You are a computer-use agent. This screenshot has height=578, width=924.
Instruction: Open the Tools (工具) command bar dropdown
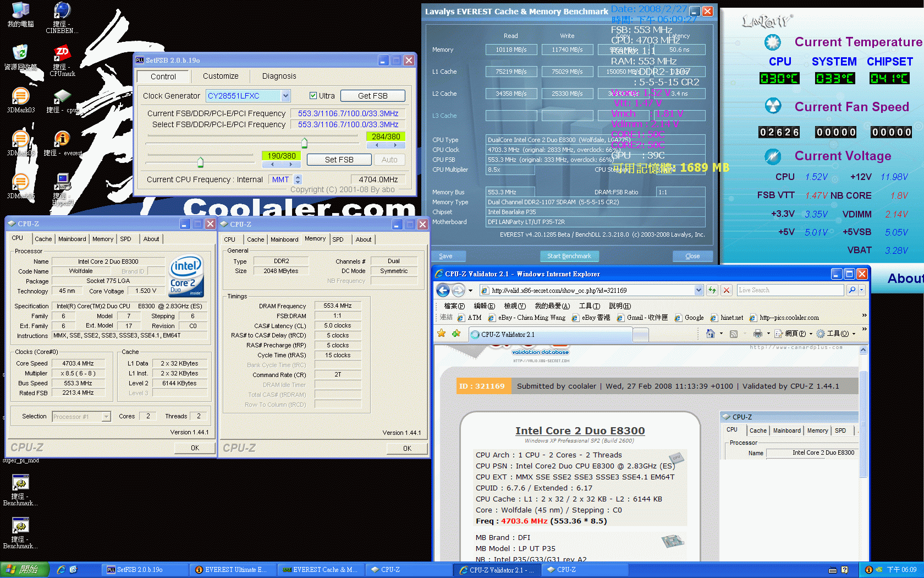click(x=836, y=334)
